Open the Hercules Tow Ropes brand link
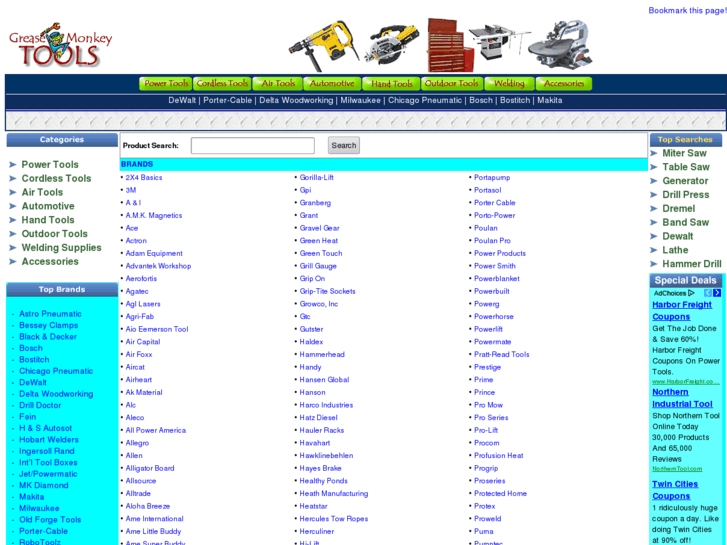727x545 pixels. point(333,519)
